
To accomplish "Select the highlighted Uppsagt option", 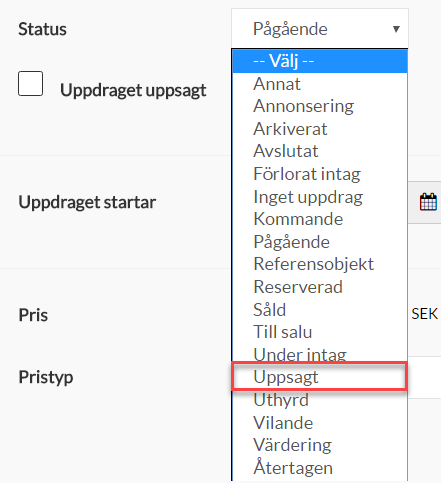I will (320, 377).
